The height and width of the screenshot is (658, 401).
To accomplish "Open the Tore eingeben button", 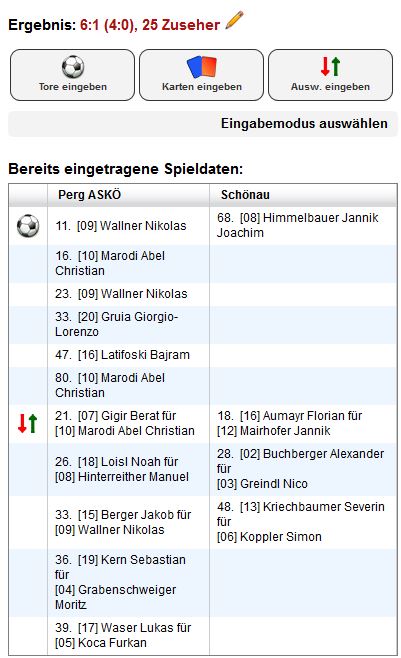I will click(73, 75).
